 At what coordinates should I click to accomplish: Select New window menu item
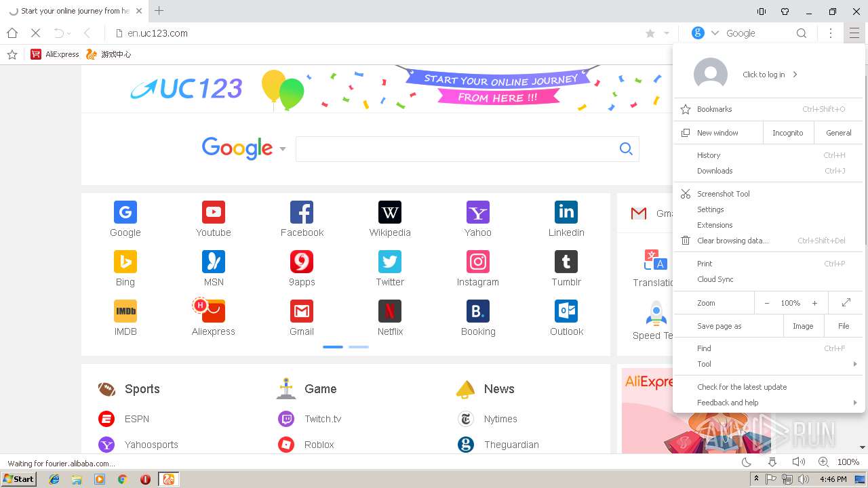point(718,133)
